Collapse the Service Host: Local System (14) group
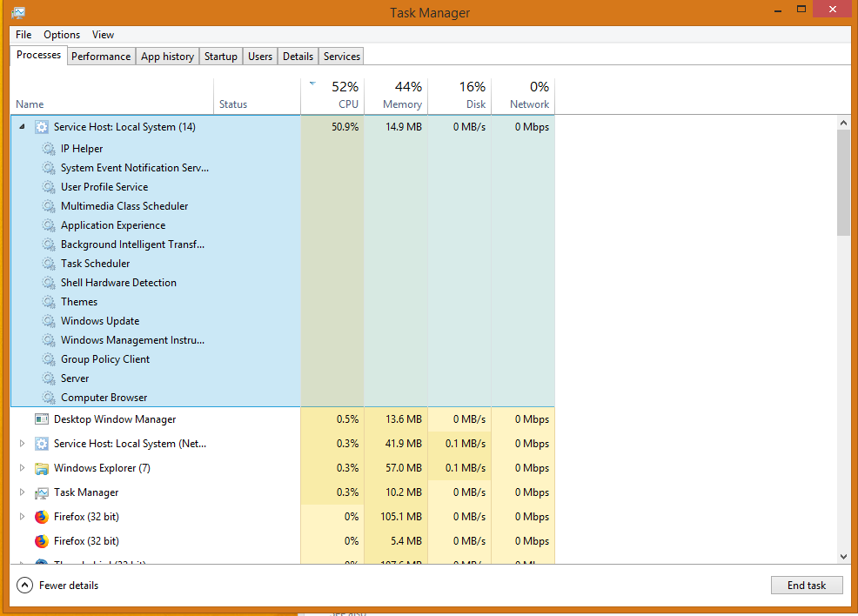858x616 pixels. (22, 127)
